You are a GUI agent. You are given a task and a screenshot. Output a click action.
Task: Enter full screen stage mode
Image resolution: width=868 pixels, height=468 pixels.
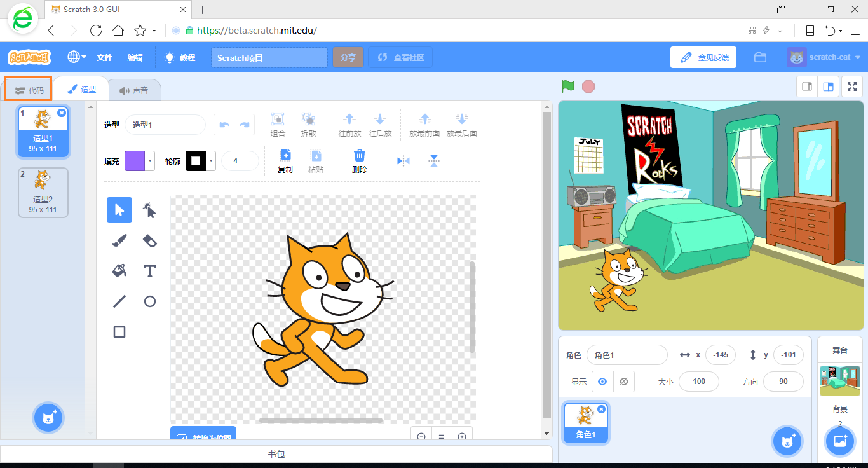[x=852, y=86]
